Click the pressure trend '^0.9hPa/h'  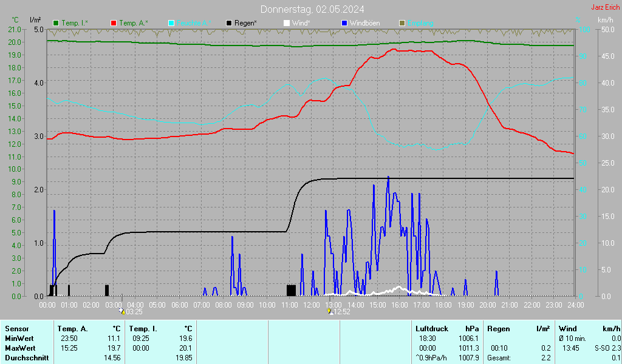coord(431,358)
